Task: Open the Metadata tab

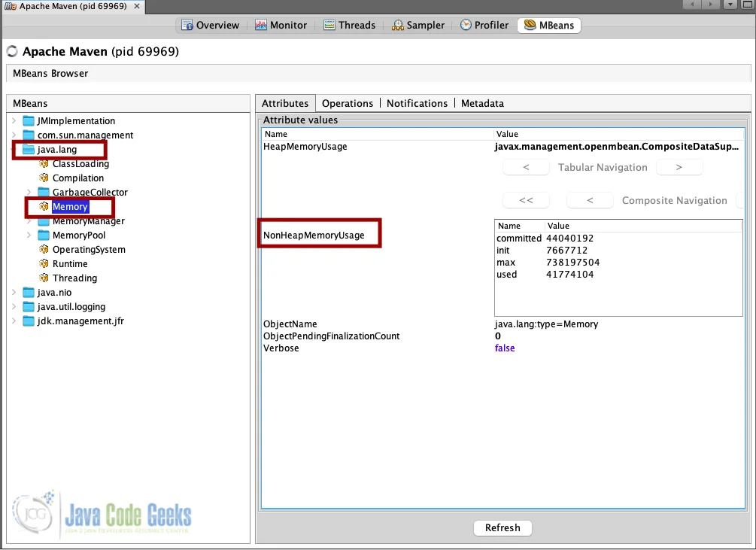Action: [482, 103]
